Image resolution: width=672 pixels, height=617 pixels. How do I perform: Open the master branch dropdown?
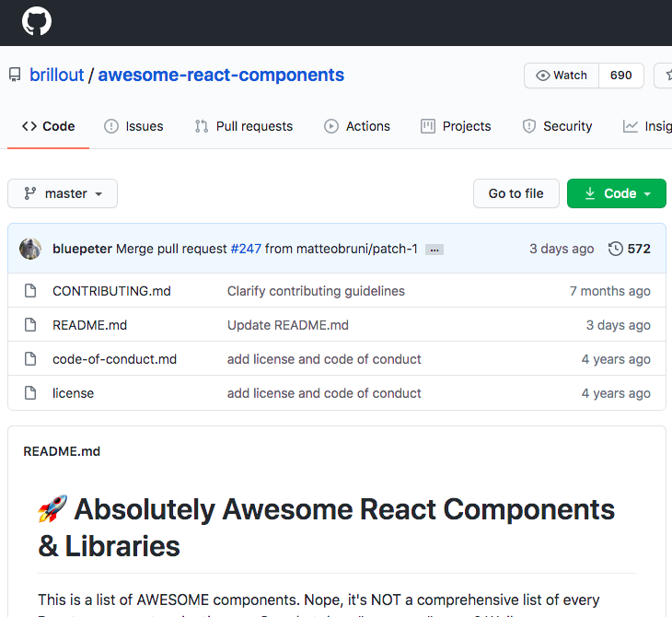pyautogui.click(x=63, y=193)
